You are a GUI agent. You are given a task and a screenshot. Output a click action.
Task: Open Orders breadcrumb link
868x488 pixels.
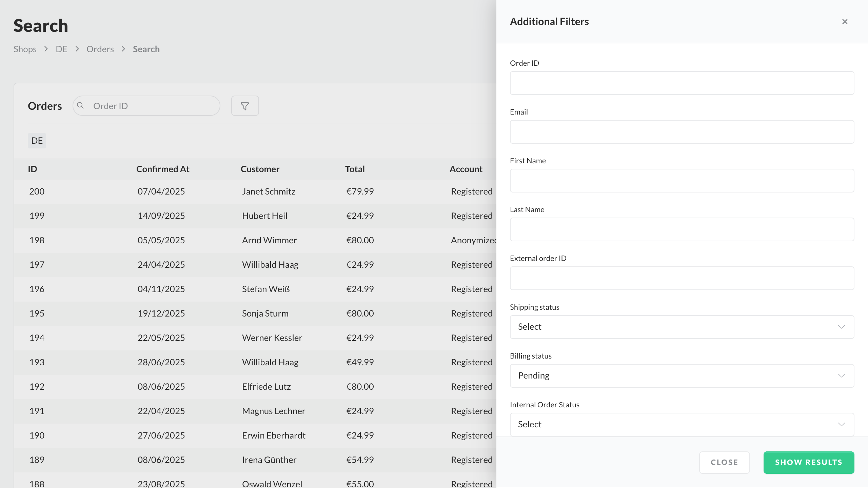point(100,49)
